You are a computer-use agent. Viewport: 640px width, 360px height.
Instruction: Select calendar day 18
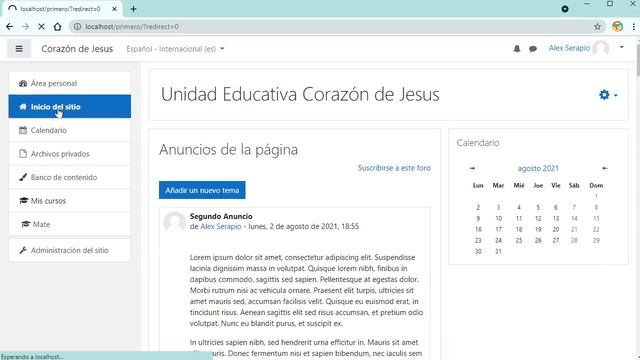coord(519,229)
